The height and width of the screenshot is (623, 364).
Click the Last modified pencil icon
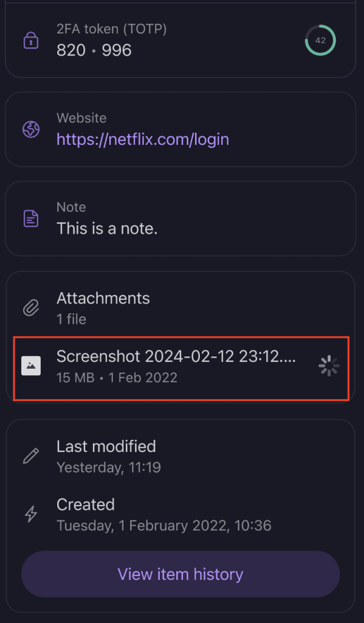tap(31, 456)
